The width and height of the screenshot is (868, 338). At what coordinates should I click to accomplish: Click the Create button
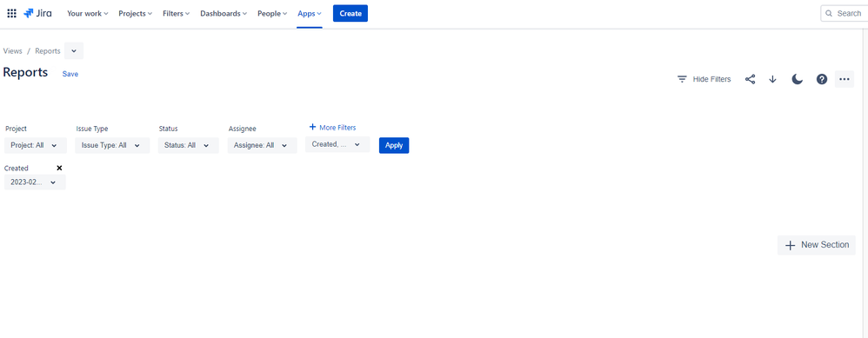tap(351, 13)
